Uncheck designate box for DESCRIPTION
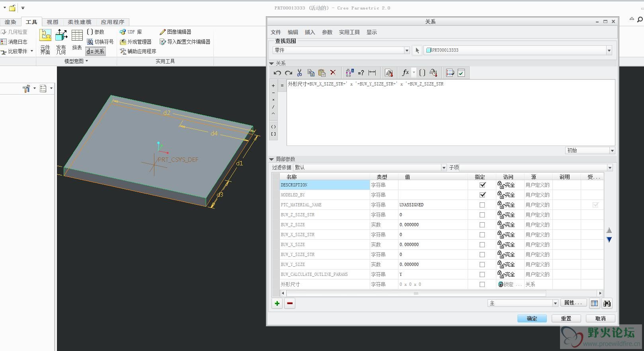 coord(482,185)
